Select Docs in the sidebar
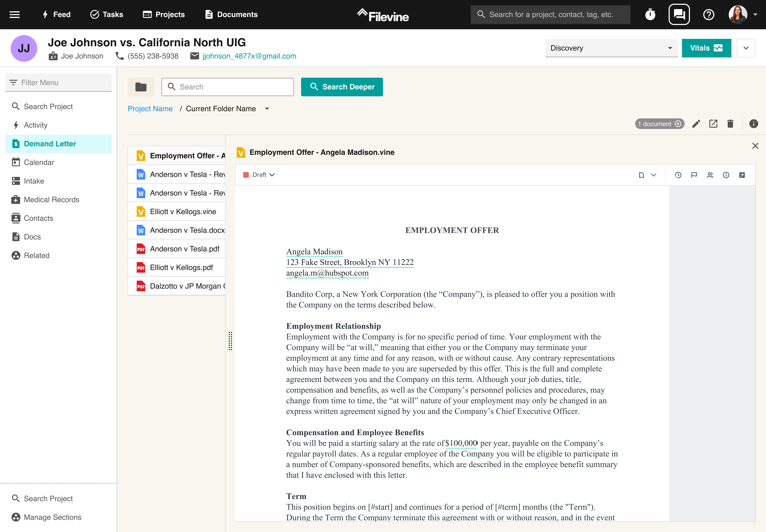Viewport: 766px width, 532px height. [x=59, y=237]
